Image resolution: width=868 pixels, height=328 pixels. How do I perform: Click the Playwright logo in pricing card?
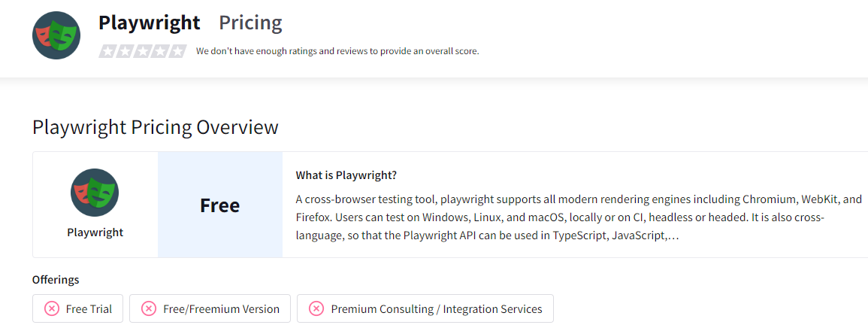click(x=95, y=193)
